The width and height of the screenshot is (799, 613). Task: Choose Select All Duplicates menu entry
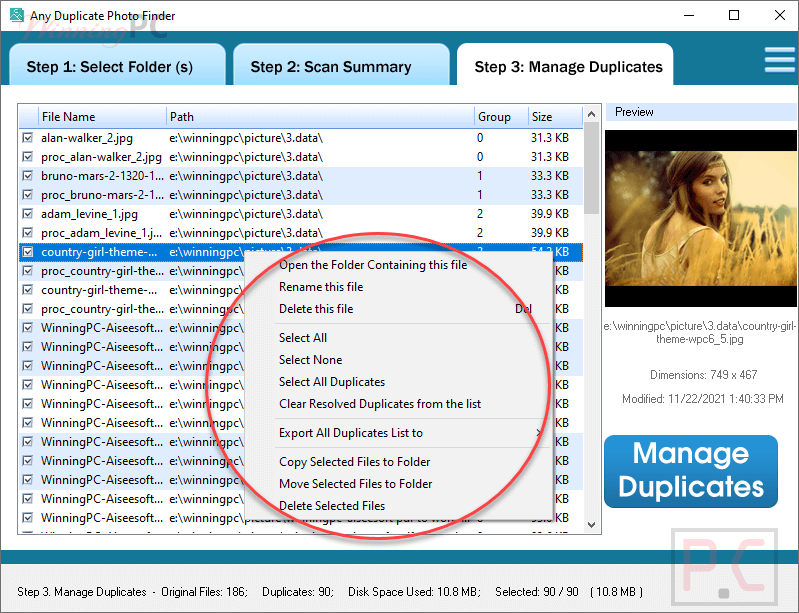(x=398, y=382)
